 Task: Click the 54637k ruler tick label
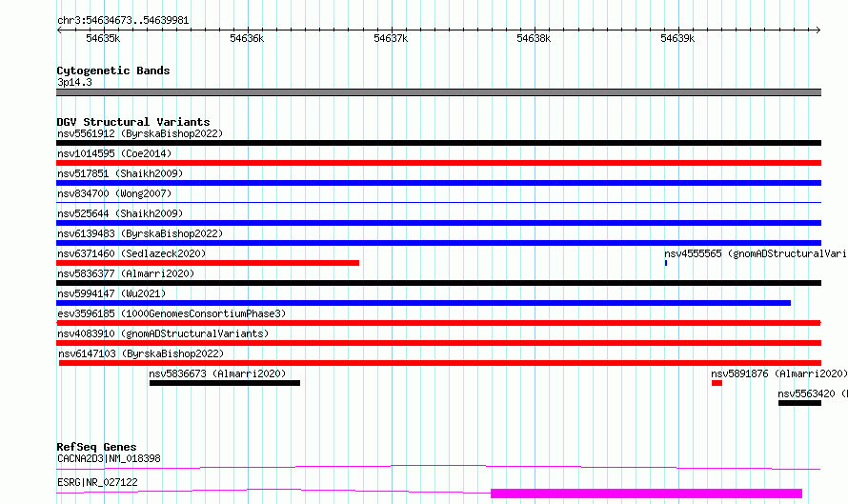click(x=391, y=38)
